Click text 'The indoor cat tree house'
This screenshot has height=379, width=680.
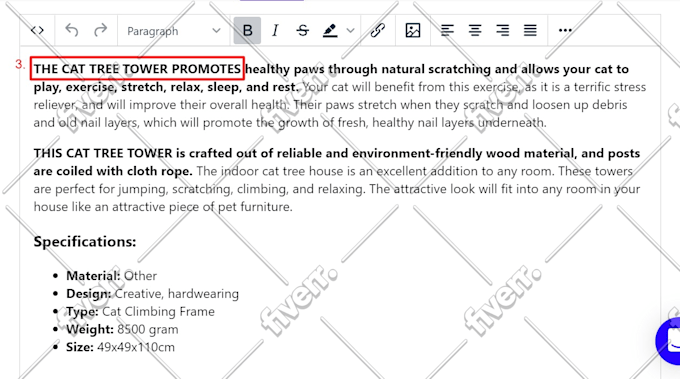pyautogui.click(x=269, y=171)
